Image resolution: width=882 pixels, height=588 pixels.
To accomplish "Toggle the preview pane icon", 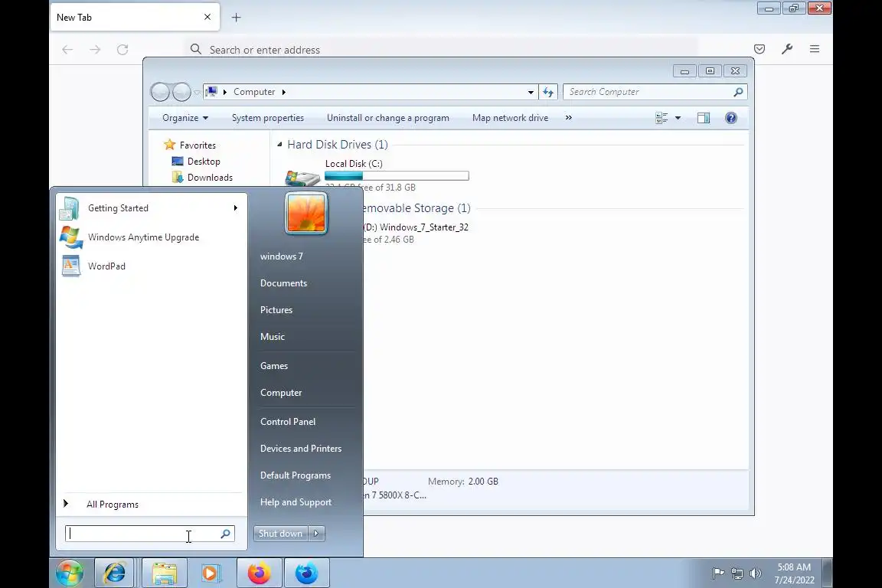I will click(704, 118).
